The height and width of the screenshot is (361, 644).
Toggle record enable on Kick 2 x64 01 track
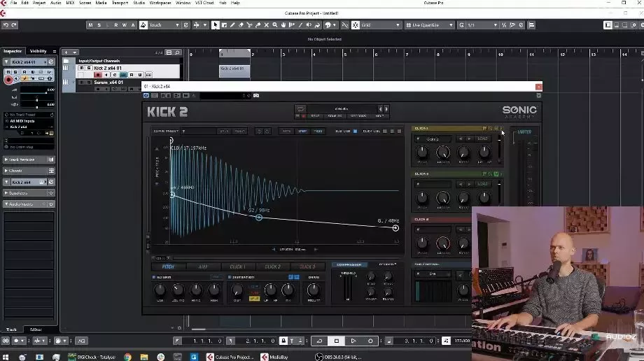[x=98, y=75]
